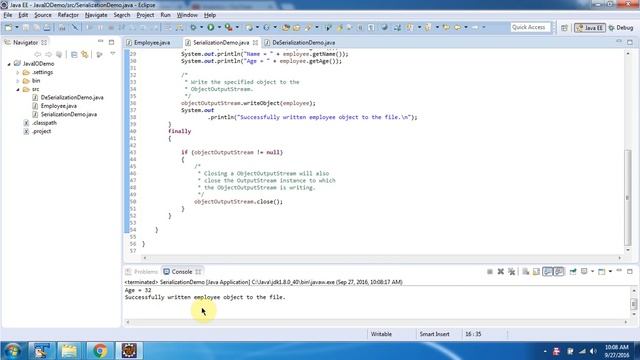Open the External Tools dropdown arrow

pyautogui.click(x=237, y=27)
